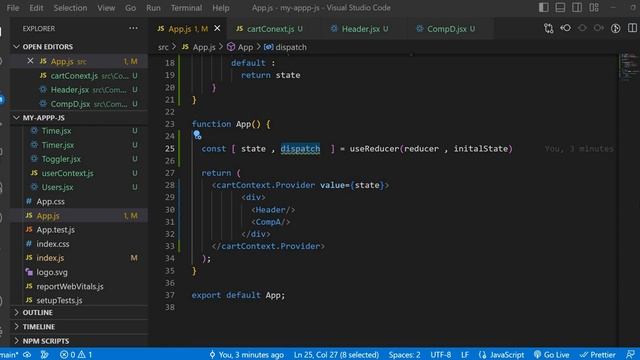Switch to the cartConext.js tab

(270, 29)
